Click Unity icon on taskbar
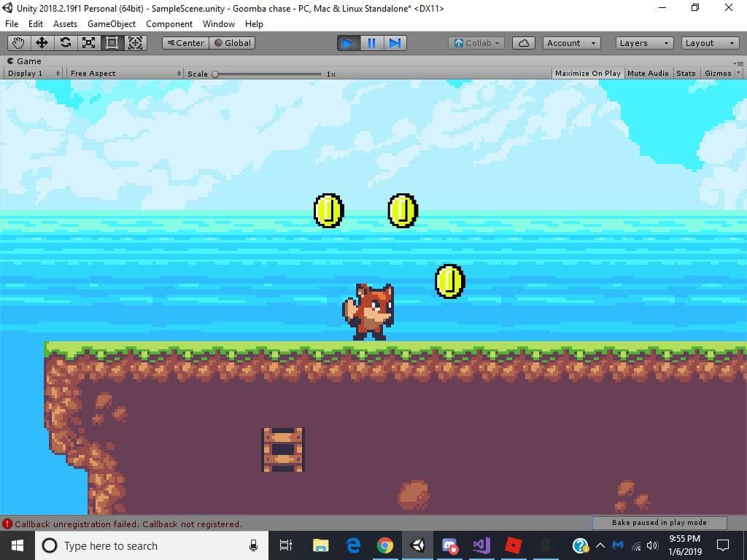Image resolution: width=747 pixels, height=560 pixels. pos(417,545)
